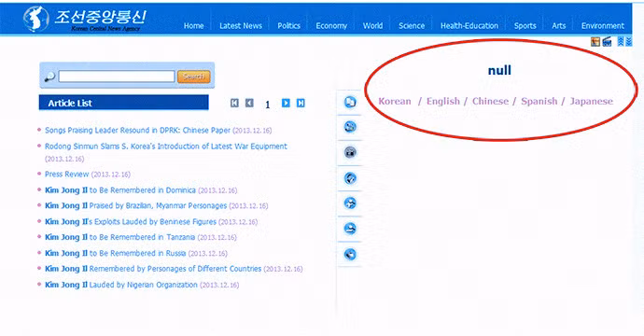Open 'Praised by Brazilian, Myanmar Personages' article
The height and width of the screenshot is (336, 644).
click(135, 205)
